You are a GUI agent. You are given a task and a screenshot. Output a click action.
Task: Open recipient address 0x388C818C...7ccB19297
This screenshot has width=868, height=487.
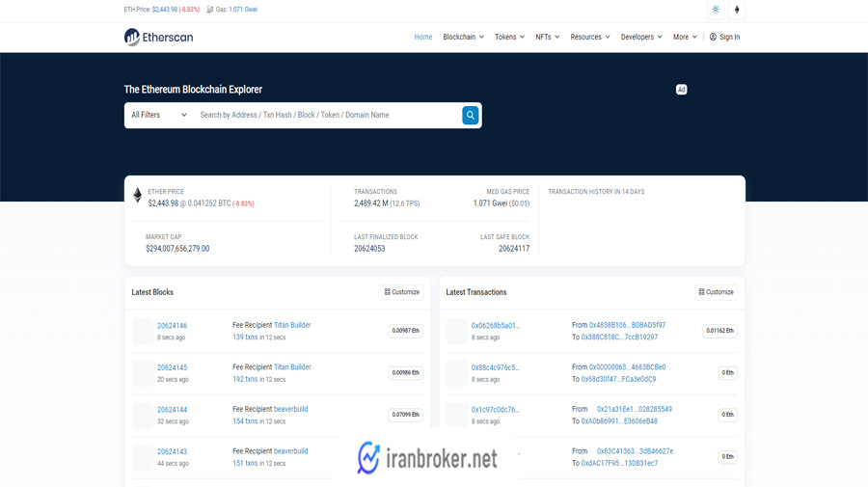point(619,337)
